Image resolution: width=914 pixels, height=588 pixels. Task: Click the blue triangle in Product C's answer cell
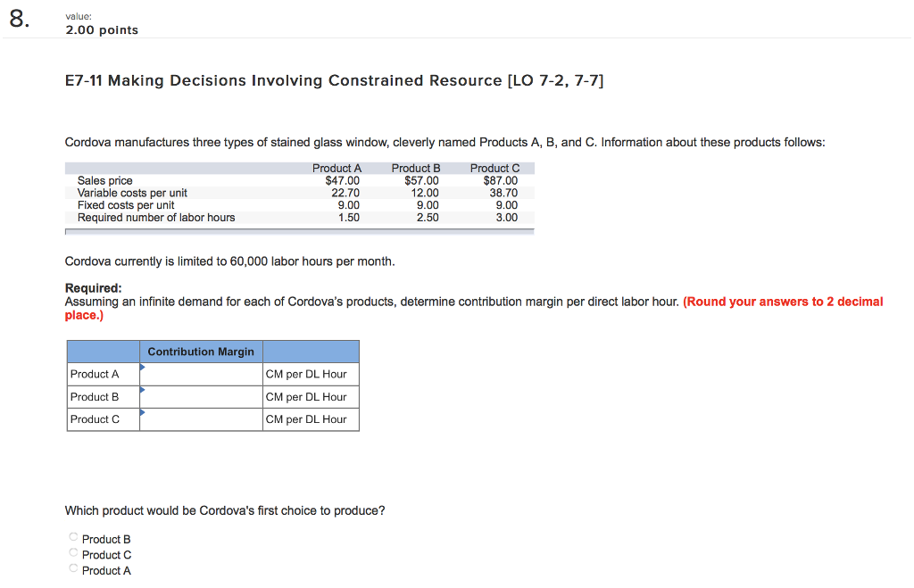[x=144, y=413]
